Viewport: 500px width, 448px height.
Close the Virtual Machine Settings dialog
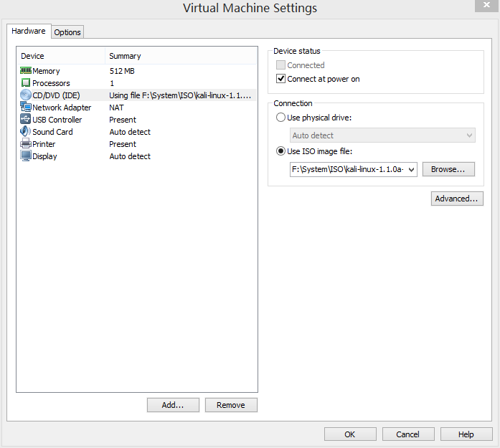[486, 6]
